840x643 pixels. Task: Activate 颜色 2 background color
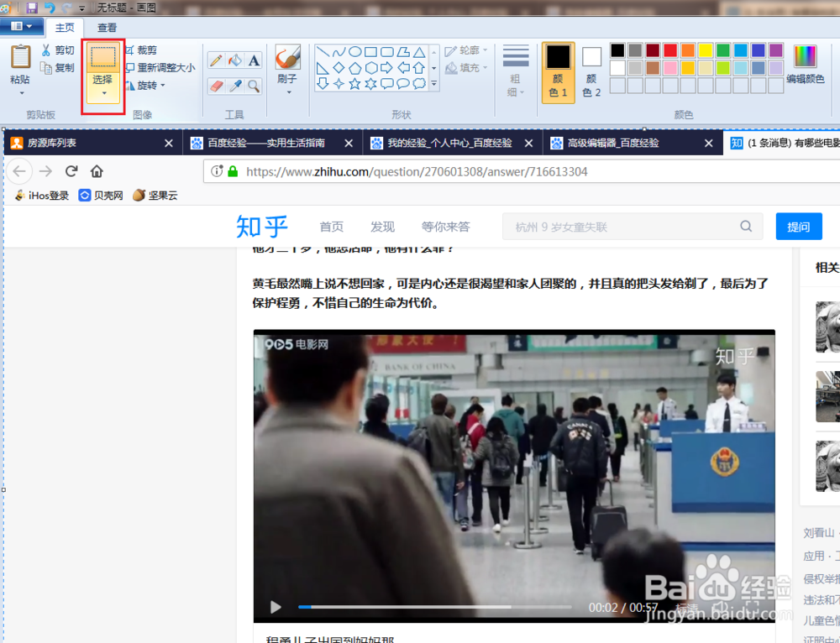[591, 72]
